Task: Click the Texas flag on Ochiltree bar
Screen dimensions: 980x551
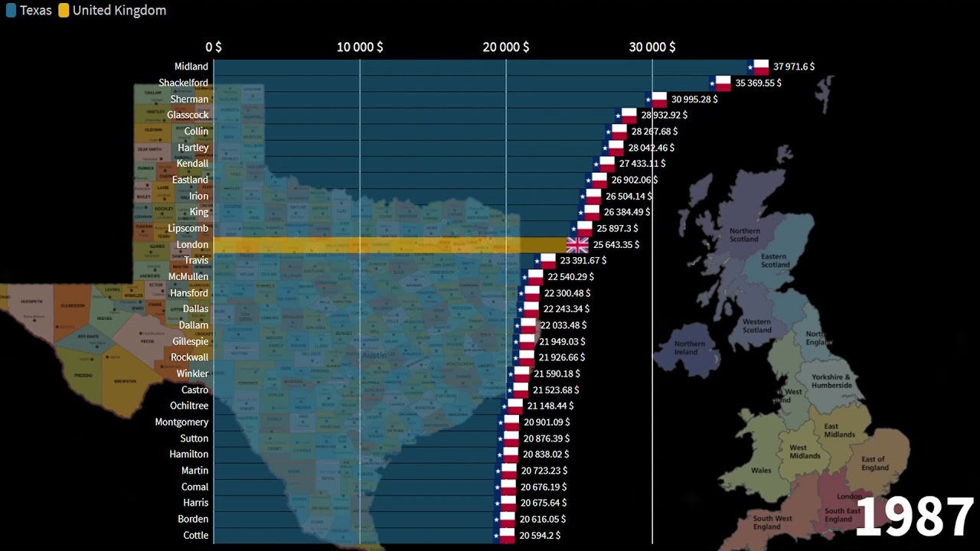Action: [511, 406]
